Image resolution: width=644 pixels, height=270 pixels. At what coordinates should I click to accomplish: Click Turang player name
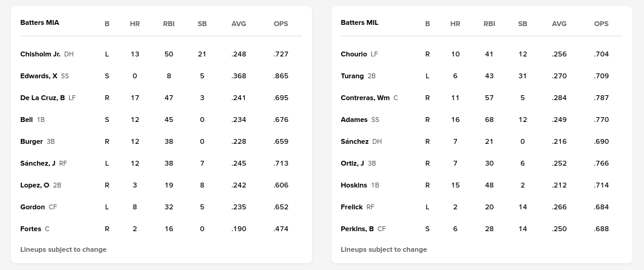tap(352, 76)
